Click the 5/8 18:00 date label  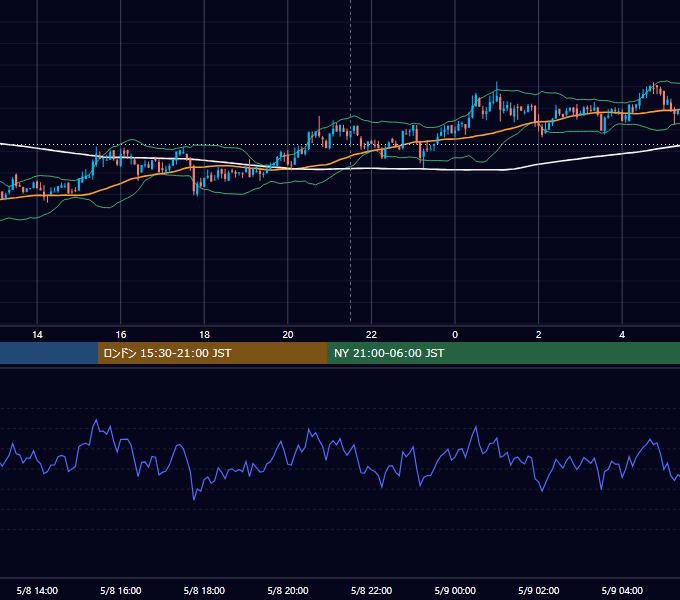[x=204, y=590]
